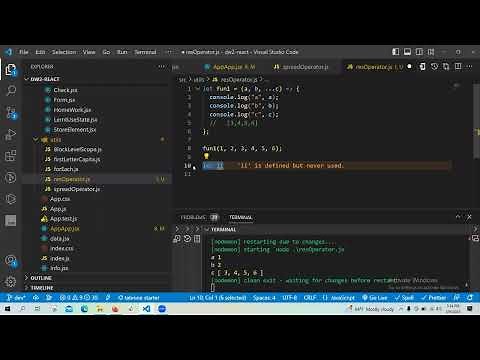The image size is (480, 360).
Task: Click Go Live in status bar
Action: point(375,298)
